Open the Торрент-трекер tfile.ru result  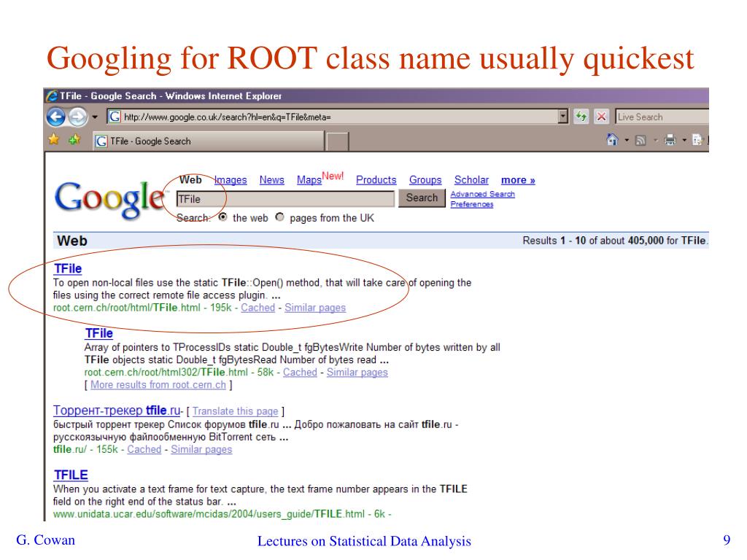pyautogui.click(x=117, y=410)
